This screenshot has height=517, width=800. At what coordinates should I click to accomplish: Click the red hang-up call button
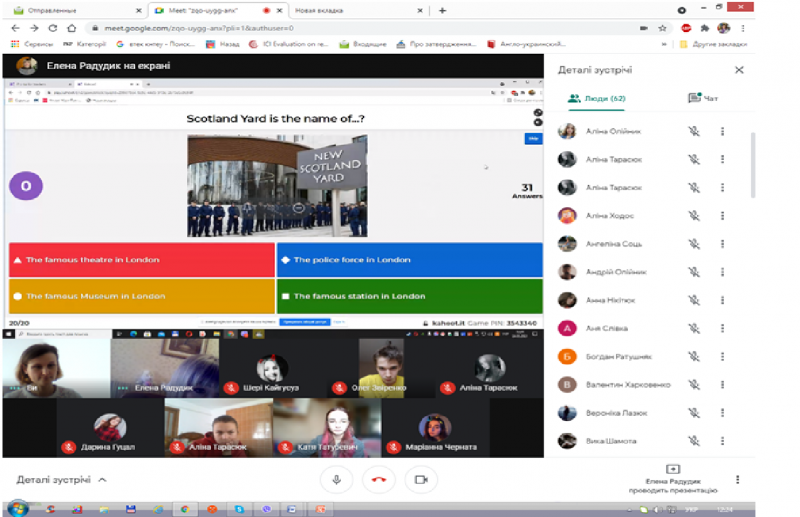(x=379, y=480)
